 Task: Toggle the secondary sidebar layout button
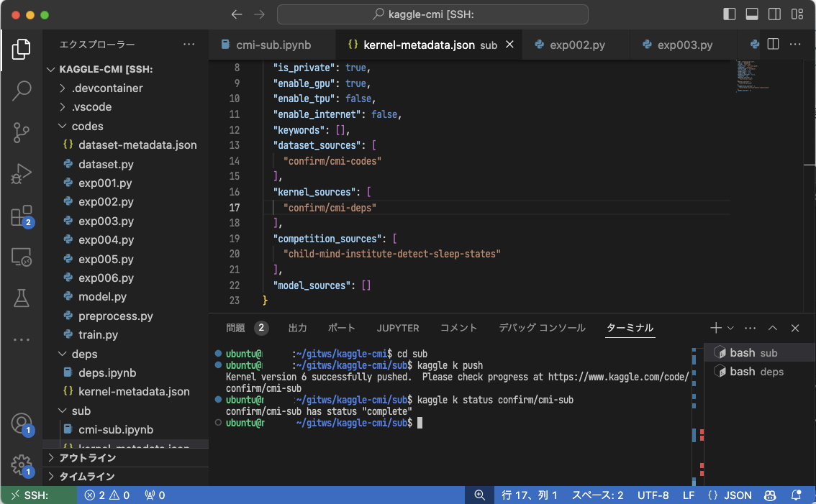[x=774, y=14]
